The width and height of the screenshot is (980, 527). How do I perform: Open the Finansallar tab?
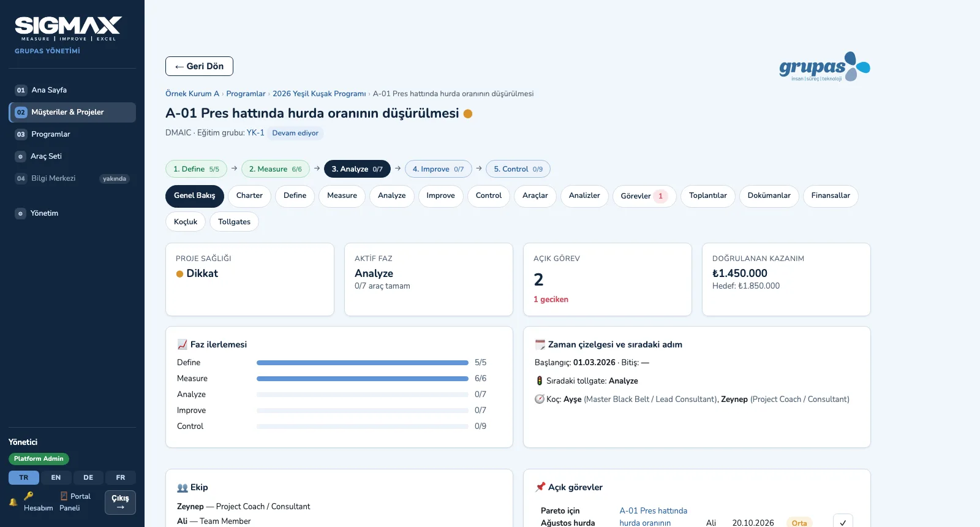[831, 196]
